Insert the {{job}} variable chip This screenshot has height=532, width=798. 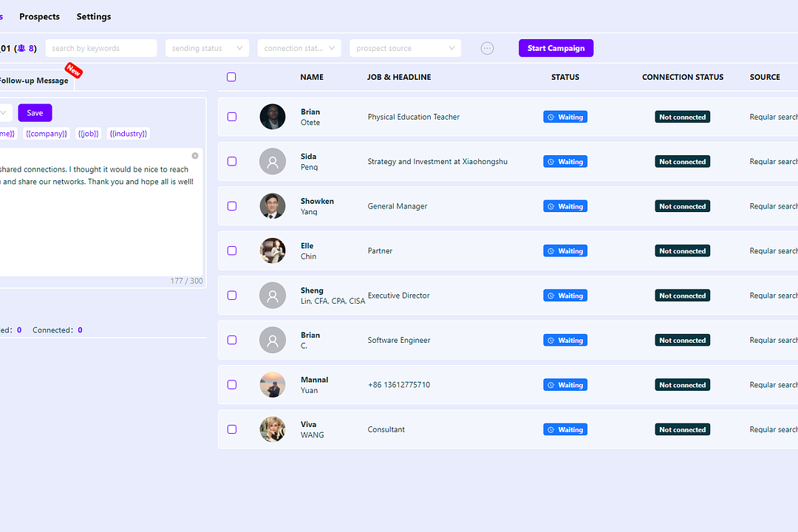coord(88,133)
